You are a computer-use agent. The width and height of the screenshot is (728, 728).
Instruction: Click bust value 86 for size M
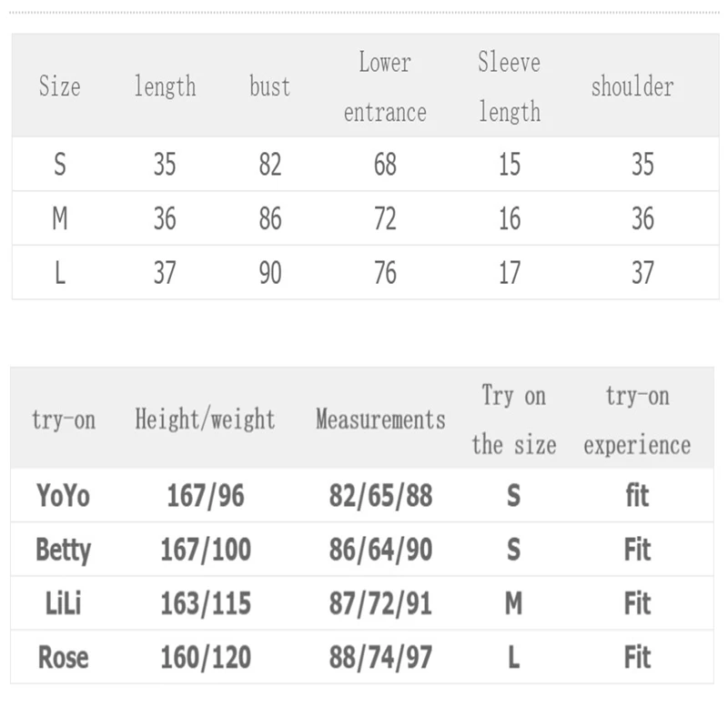270,218
